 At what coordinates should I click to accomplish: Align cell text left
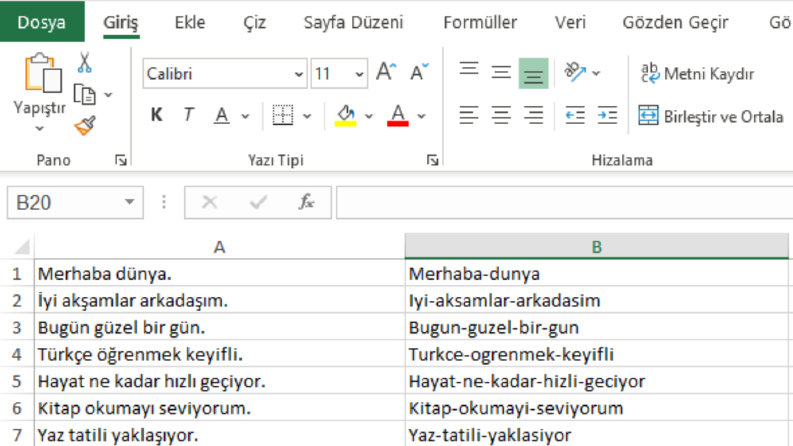[469, 115]
